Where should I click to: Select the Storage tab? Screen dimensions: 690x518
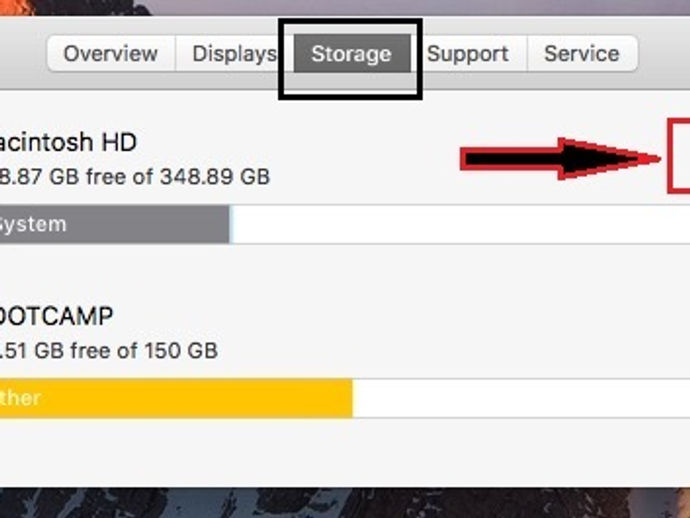pos(350,54)
